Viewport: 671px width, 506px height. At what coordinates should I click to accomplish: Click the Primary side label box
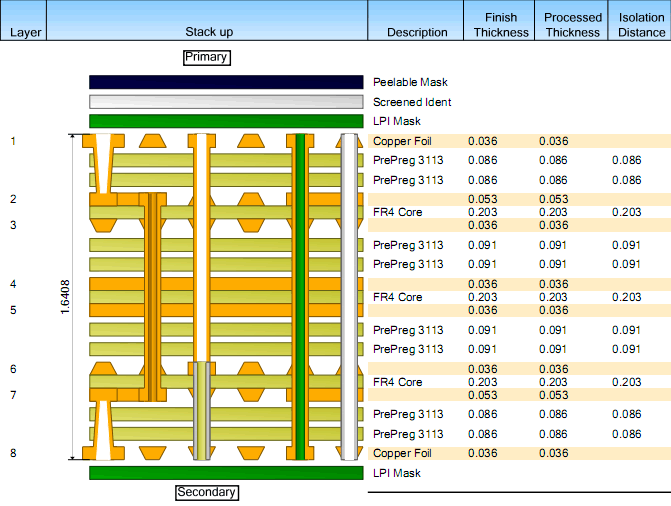(x=207, y=57)
